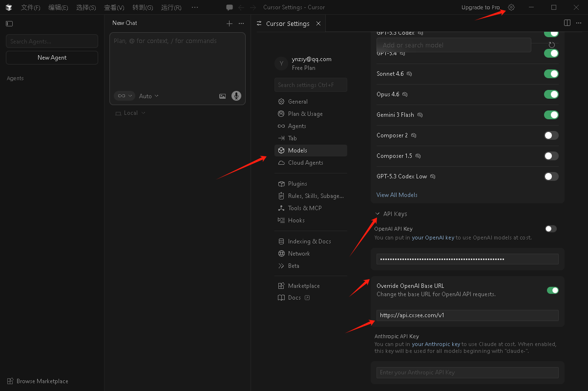This screenshot has height=391, width=588.
Task: Enable the Composer 2 model toggle
Action: (551, 135)
